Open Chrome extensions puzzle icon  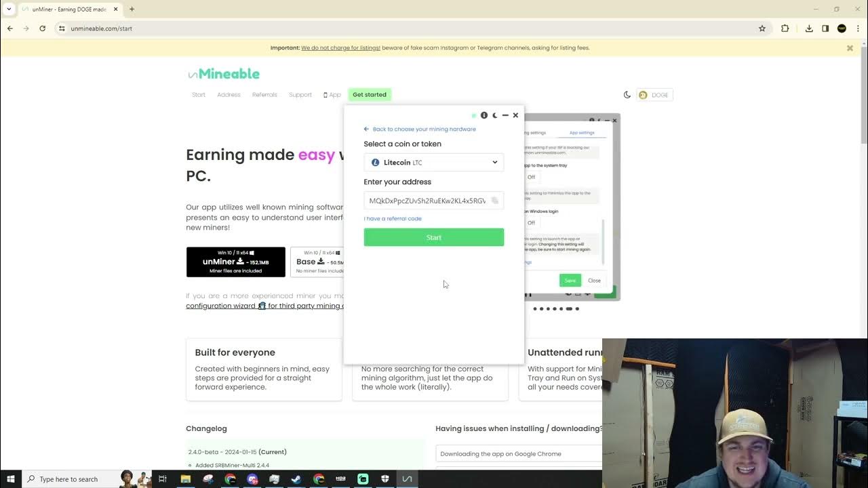(785, 28)
